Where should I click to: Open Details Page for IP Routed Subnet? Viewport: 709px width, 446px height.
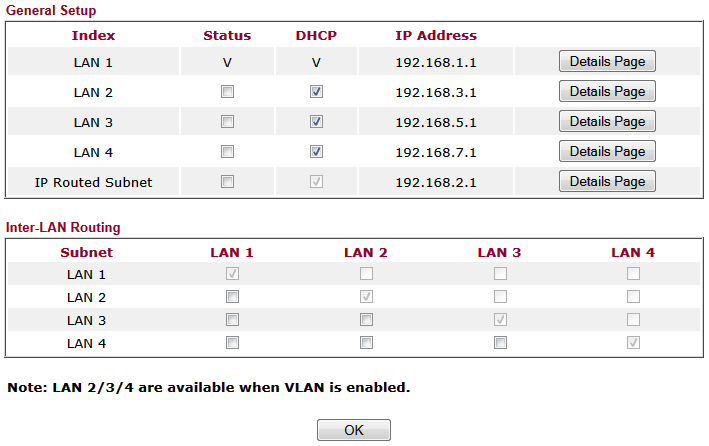click(x=607, y=182)
